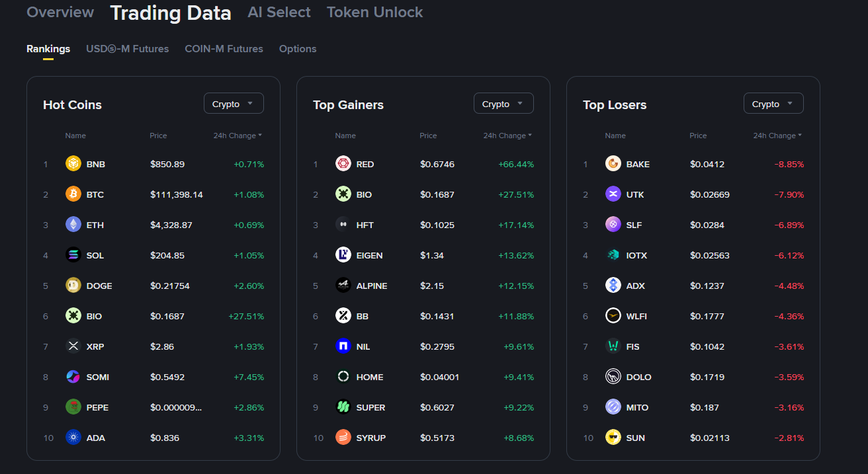Click the BNB coin icon
This screenshot has width=868, height=474.
[x=73, y=164]
